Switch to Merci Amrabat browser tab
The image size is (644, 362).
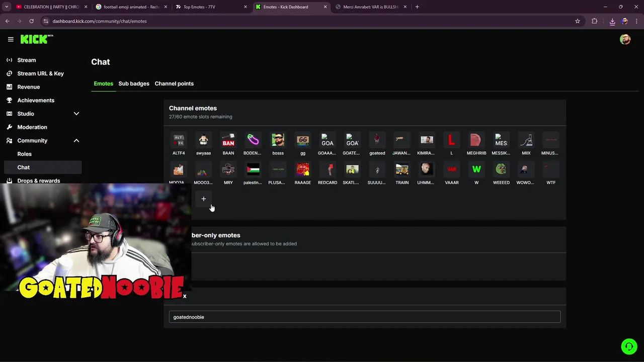pyautogui.click(x=371, y=7)
